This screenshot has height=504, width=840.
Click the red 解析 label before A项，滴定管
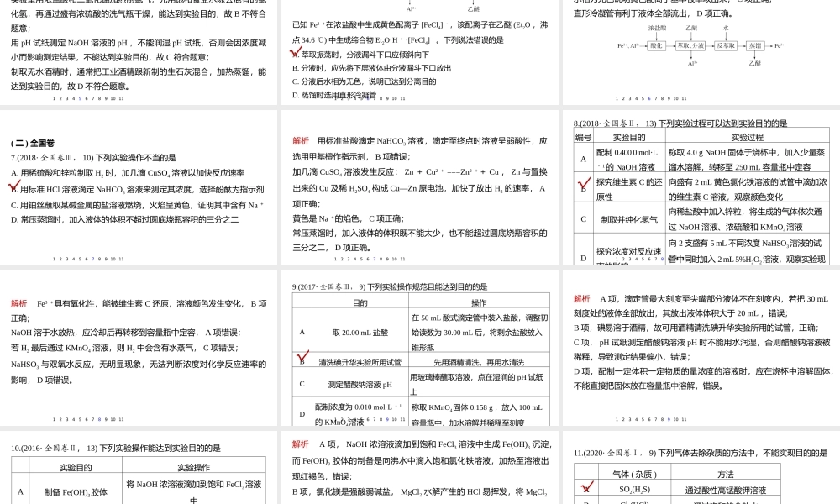(582, 299)
